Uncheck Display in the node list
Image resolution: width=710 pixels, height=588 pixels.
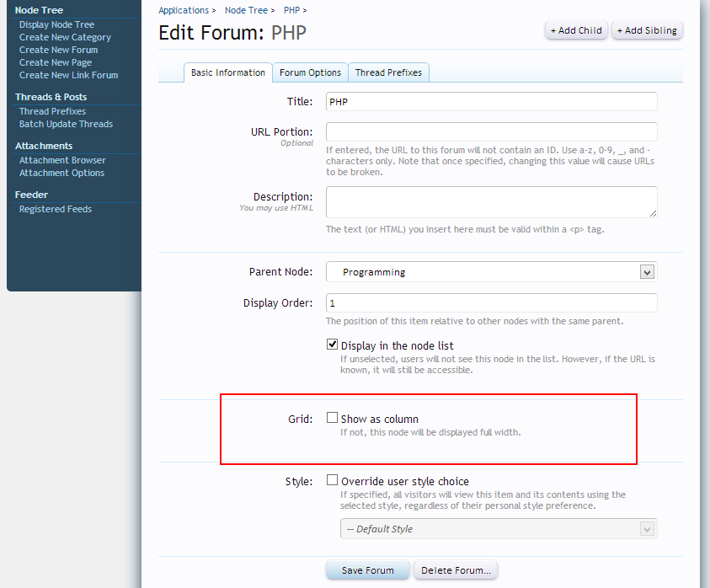point(332,345)
